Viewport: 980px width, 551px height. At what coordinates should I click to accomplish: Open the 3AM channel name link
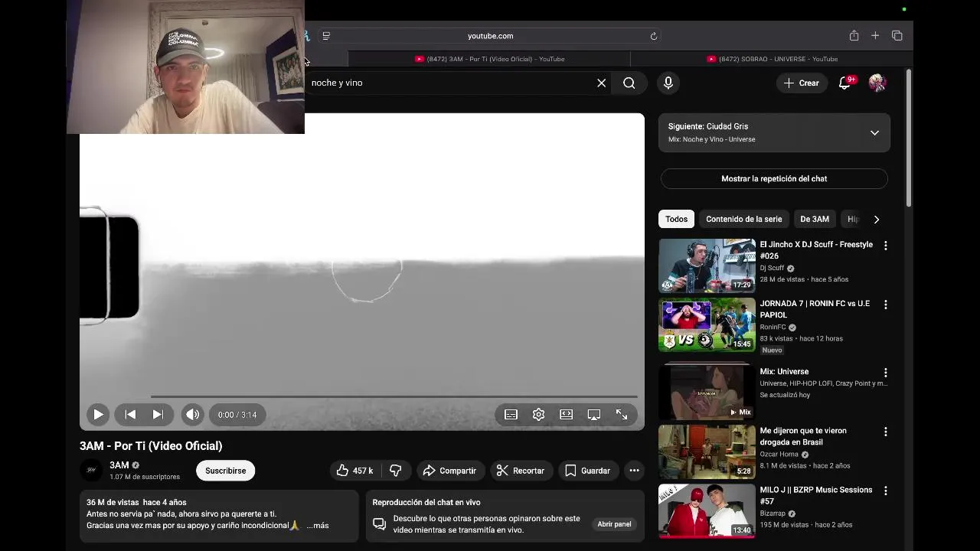click(x=119, y=465)
